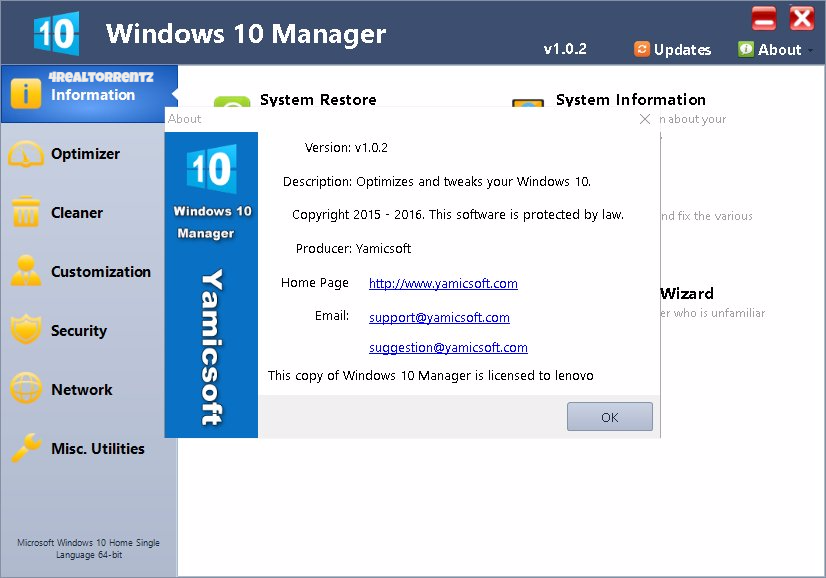Open the About menu in header
The height and width of the screenshot is (578, 826).
tap(770, 50)
